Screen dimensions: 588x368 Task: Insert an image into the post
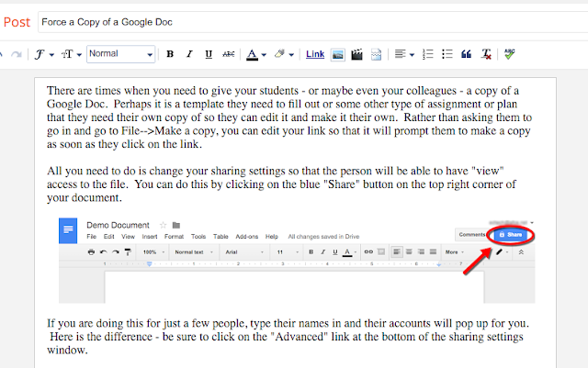(x=337, y=55)
